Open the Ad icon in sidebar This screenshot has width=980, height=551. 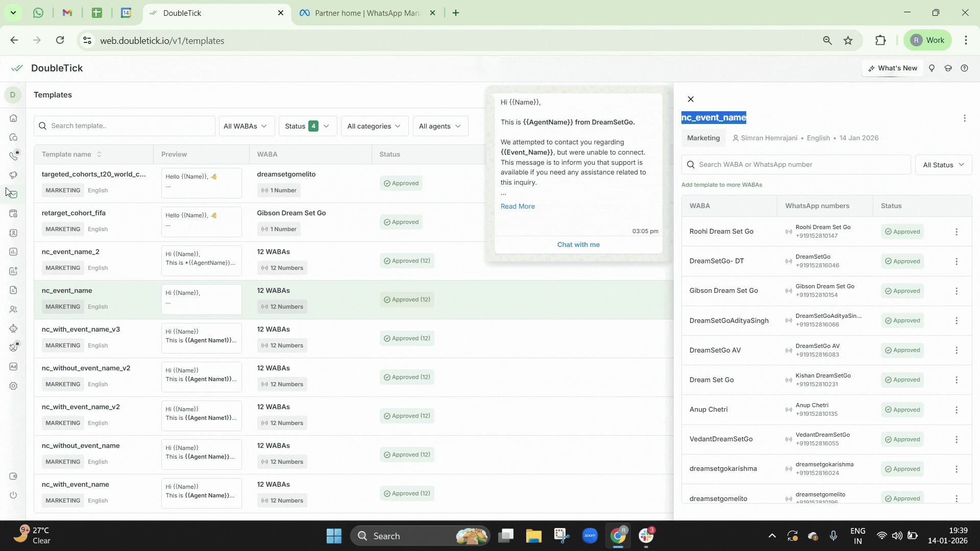tap(13, 367)
